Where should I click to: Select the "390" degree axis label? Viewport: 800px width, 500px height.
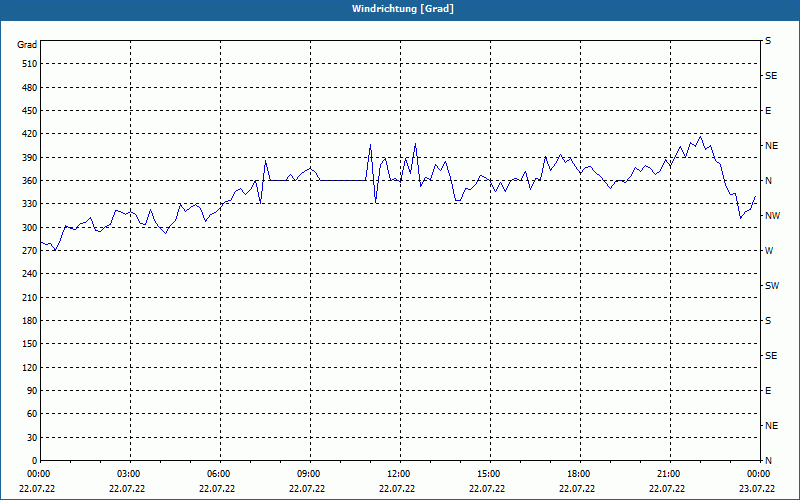click(30, 158)
